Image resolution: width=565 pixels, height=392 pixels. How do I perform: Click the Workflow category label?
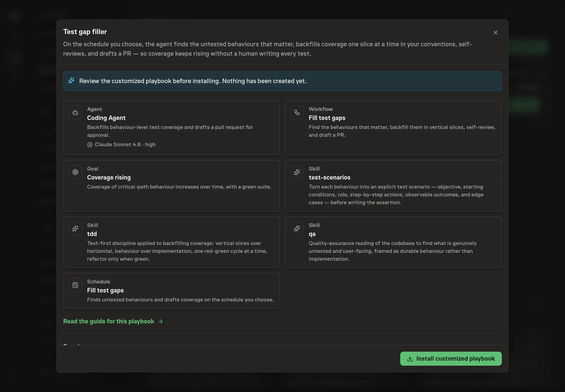321,109
